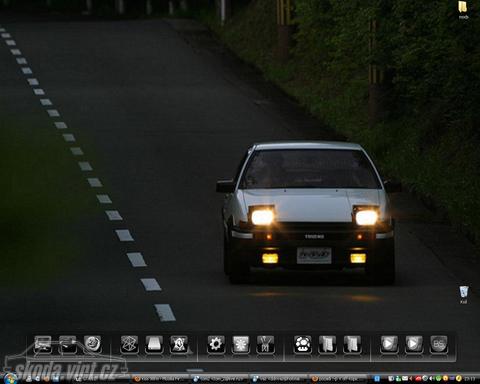Click the red icon in the system tray
The height and width of the screenshot is (384, 480).
pos(418,378)
